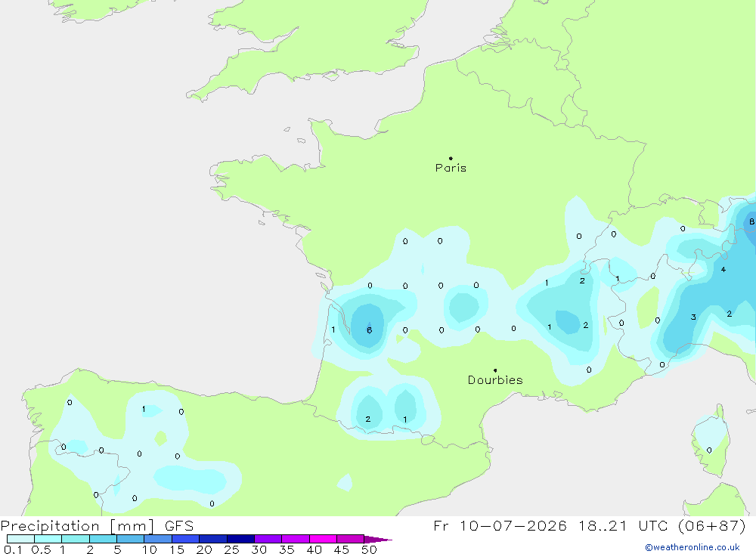Click the Paris location dot marker
This screenshot has width=756, height=554.
click(x=451, y=158)
